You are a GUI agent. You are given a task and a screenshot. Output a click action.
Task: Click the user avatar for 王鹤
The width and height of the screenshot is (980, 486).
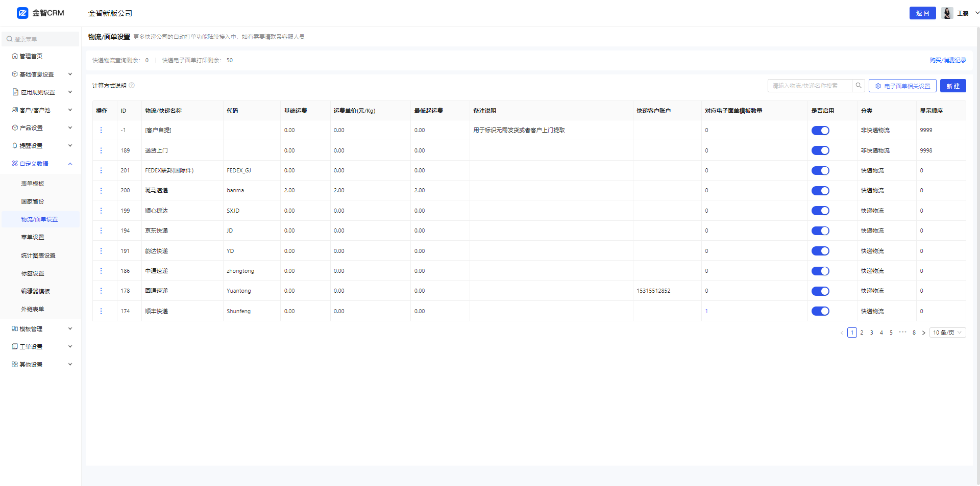click(947, 13)
